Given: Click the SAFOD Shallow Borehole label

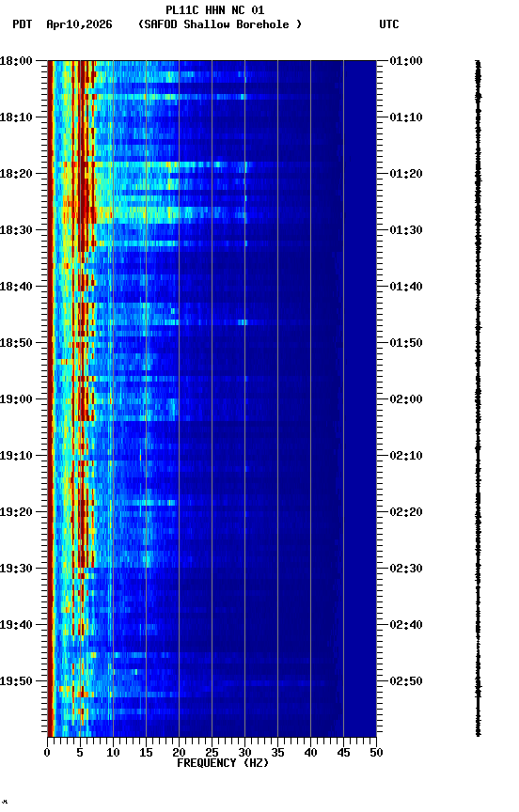Looking at the screenshot, I should 220,24.
